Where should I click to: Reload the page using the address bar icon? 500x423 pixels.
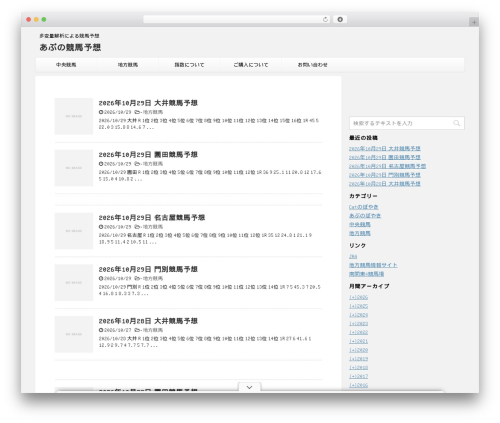325,19
